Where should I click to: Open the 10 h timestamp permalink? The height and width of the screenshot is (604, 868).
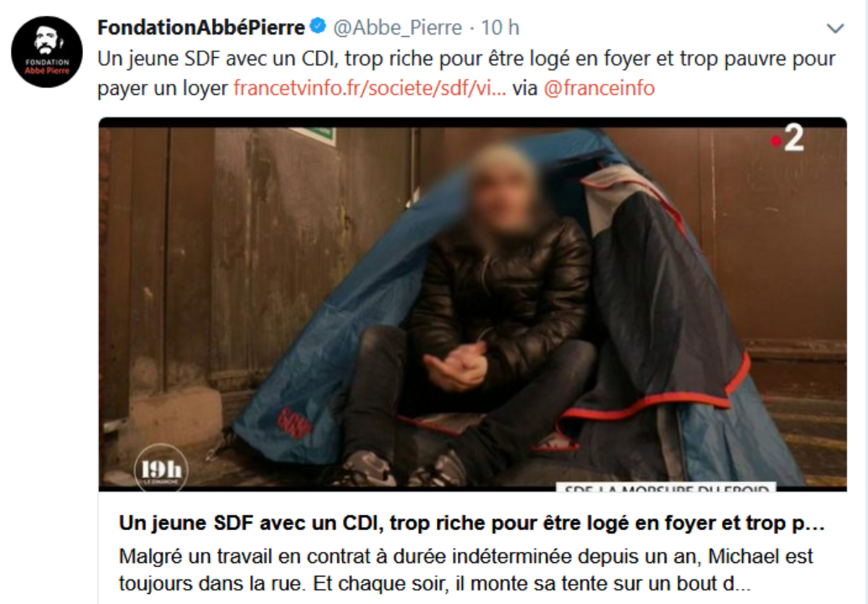pos(501,27)
